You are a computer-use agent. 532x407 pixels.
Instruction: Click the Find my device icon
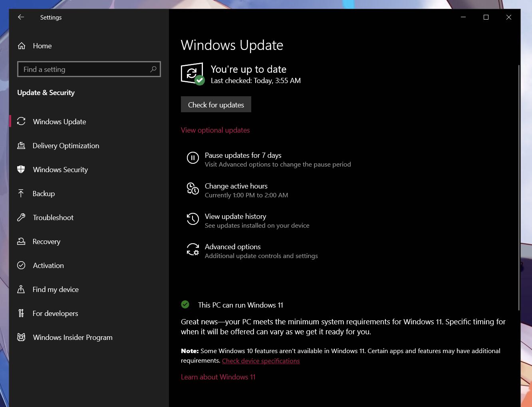[x=21, y=289]
